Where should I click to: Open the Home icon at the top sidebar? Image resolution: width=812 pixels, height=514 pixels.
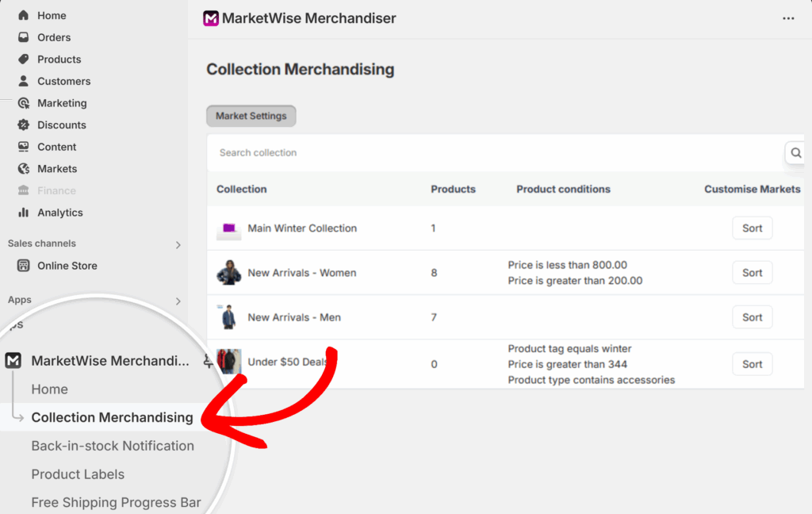click(22, 15)
